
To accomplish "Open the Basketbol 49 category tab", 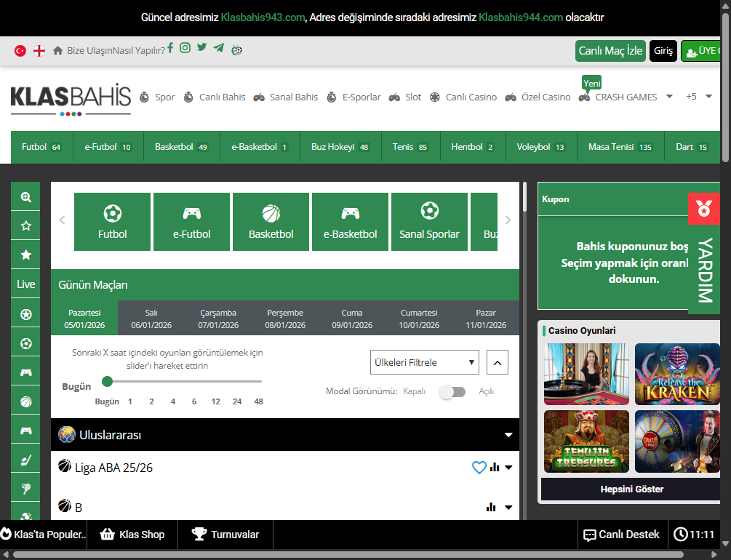I will click(181, 147).
